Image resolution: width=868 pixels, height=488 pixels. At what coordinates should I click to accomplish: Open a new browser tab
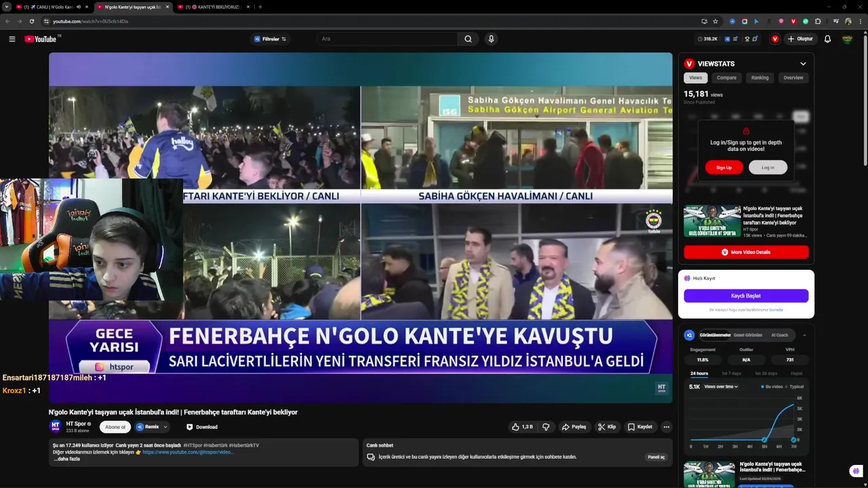pos(260,7)
